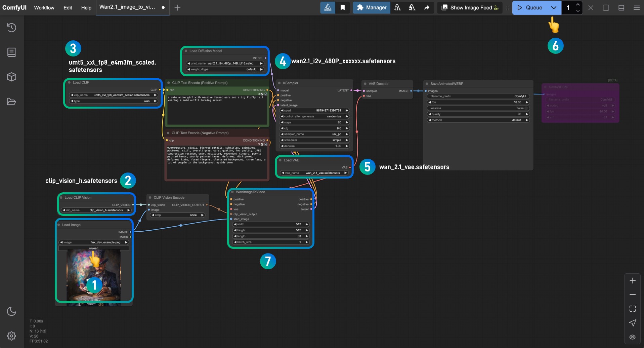This screenshot has height=348, width=644.
Task: Click the positive prompt text area
Action: [x=217, y=110]
